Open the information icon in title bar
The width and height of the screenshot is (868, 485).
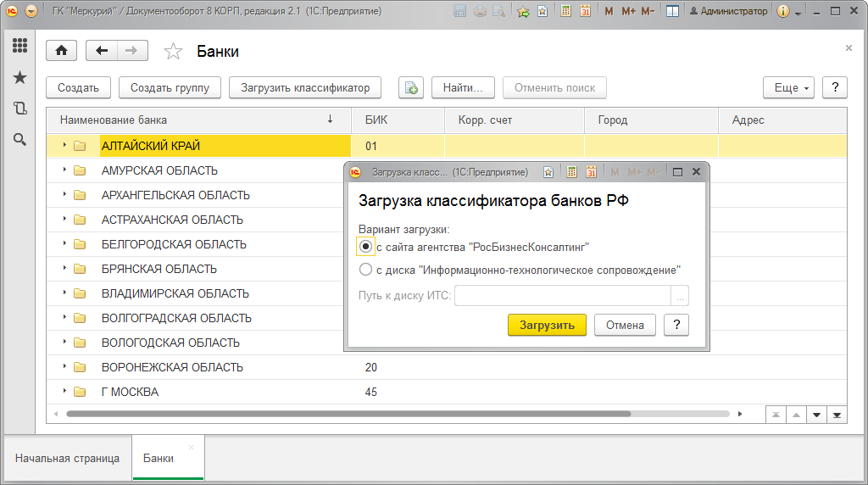(782, 11)
